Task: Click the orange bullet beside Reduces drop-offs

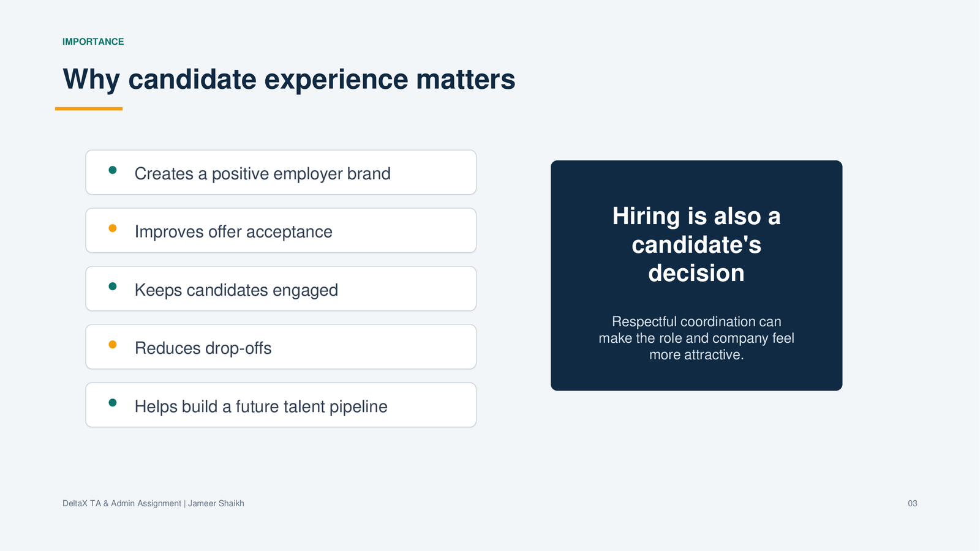Action: 113,345
